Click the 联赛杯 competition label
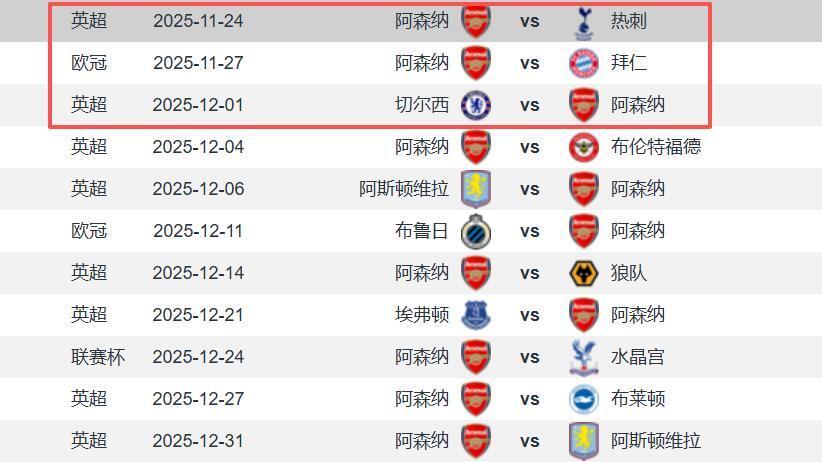The width and height of the screenshot is (822, 462). click(98, 357)
